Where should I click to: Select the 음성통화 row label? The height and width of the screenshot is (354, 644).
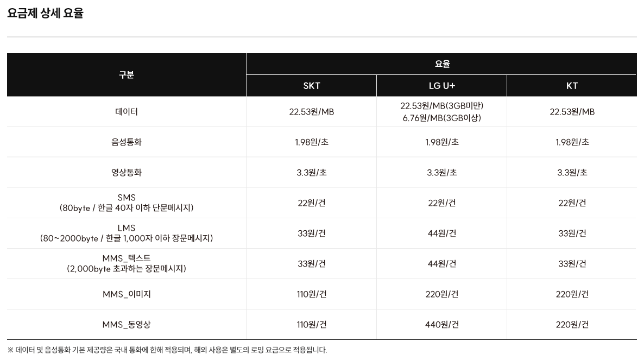tap(127, 142)
